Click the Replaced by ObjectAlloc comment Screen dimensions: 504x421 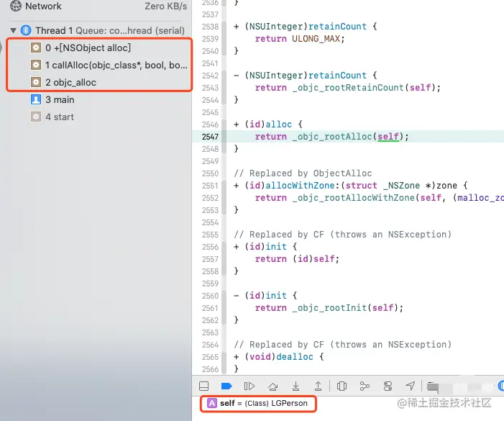tap(303, 173)
